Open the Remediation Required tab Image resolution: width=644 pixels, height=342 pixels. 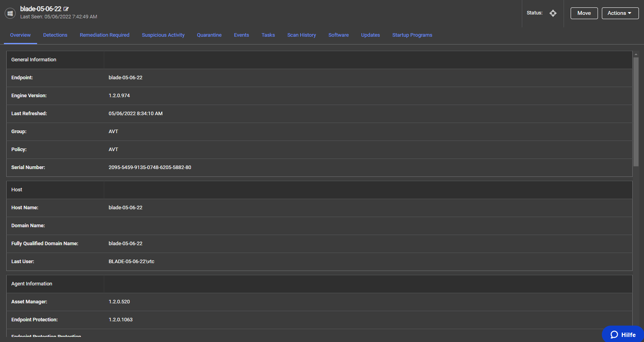(105, 35)
